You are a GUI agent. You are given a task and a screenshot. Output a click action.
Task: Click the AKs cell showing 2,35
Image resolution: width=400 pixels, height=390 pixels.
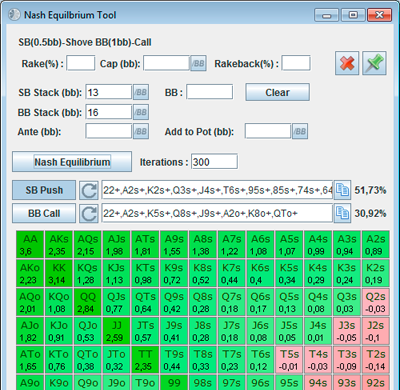(59, 245)
